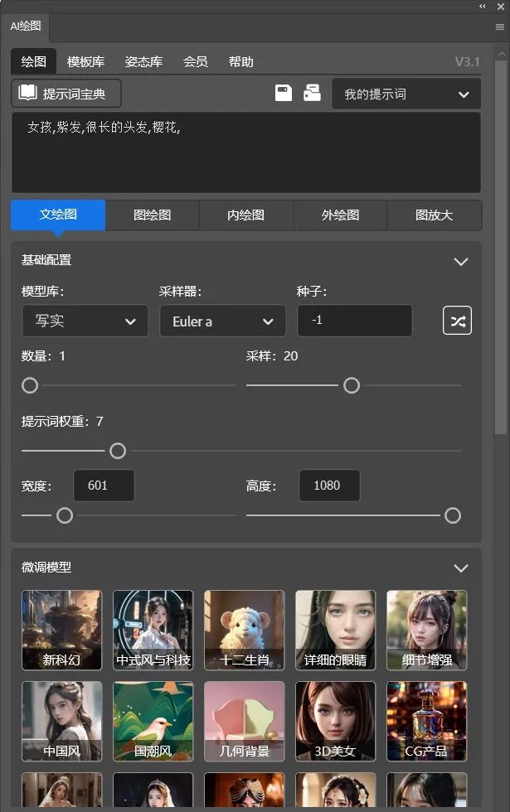This screenshot has height=812, width=510.
Task: Select the 几何背景 model thumbnail
Action: point(244,722)
